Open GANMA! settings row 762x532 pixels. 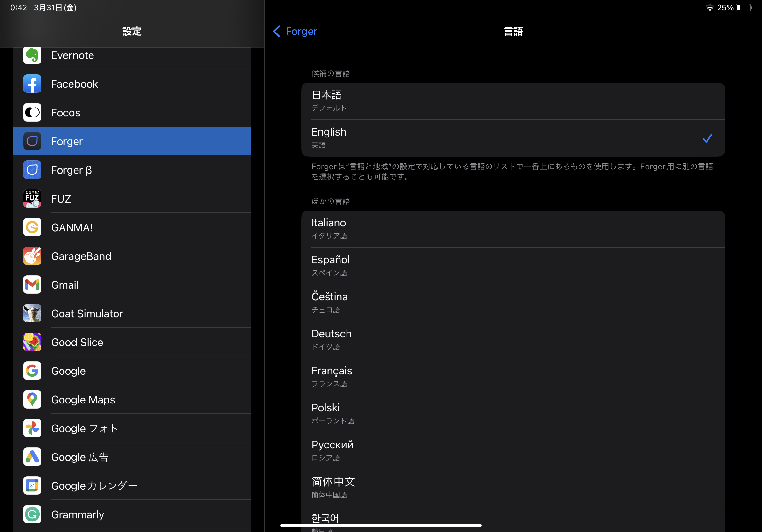(x=132, y=227)
